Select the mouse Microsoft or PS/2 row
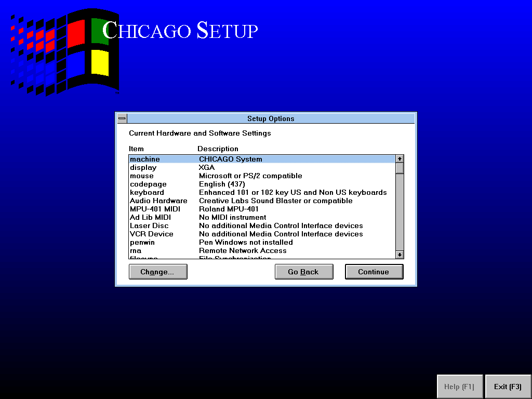This screenshot has width=532, height=399. click(x=262, y=176)
